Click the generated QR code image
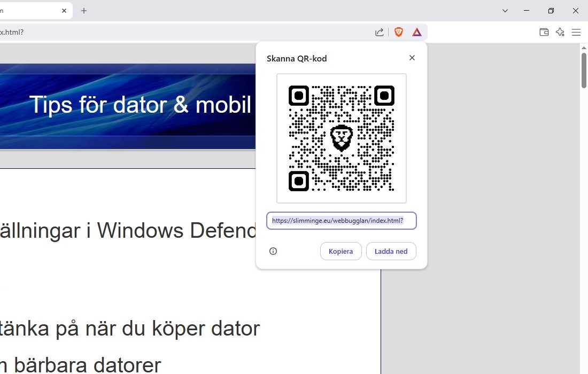 (x=341, y=138)
